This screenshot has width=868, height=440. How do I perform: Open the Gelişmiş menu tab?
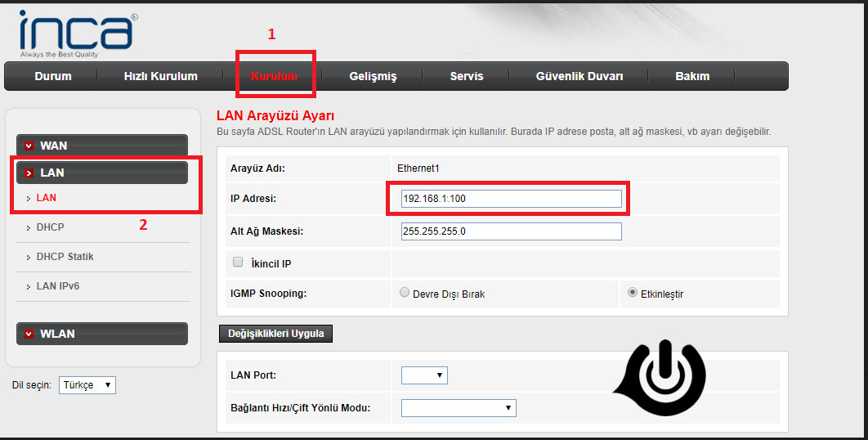(x=373, y=76)
